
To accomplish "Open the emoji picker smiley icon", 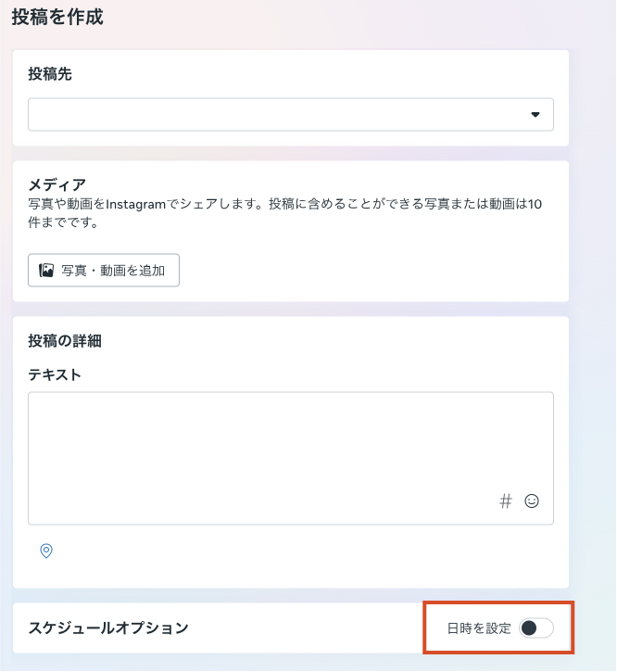I will (x=532, y=501).
